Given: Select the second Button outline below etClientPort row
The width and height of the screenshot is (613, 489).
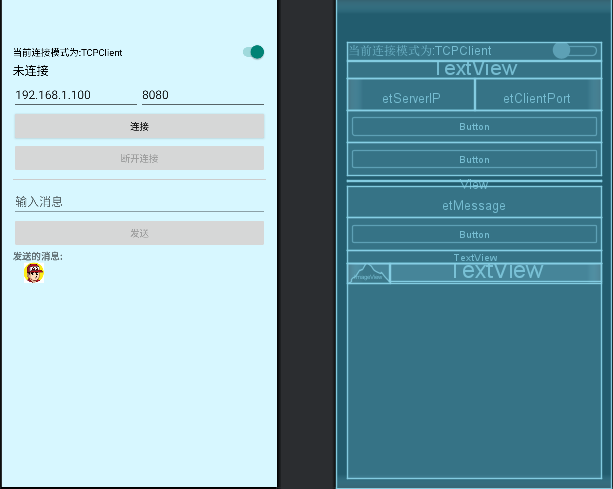Looking at the screenshot, I should click(474, 159).
